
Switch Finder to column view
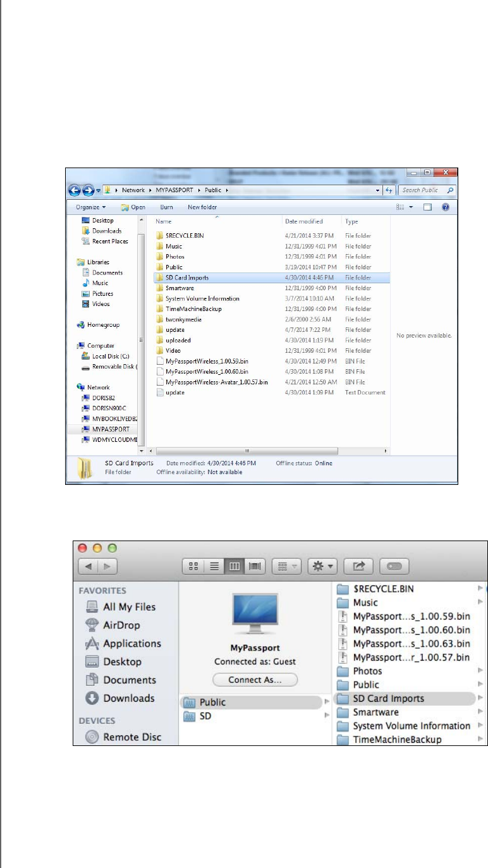pyautogui.click(x=233, y=566)
